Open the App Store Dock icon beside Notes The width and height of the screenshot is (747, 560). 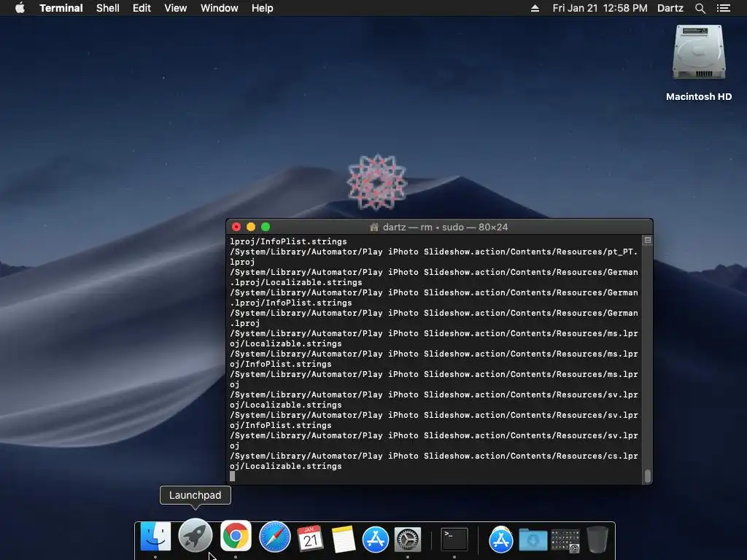pos(376,540)
